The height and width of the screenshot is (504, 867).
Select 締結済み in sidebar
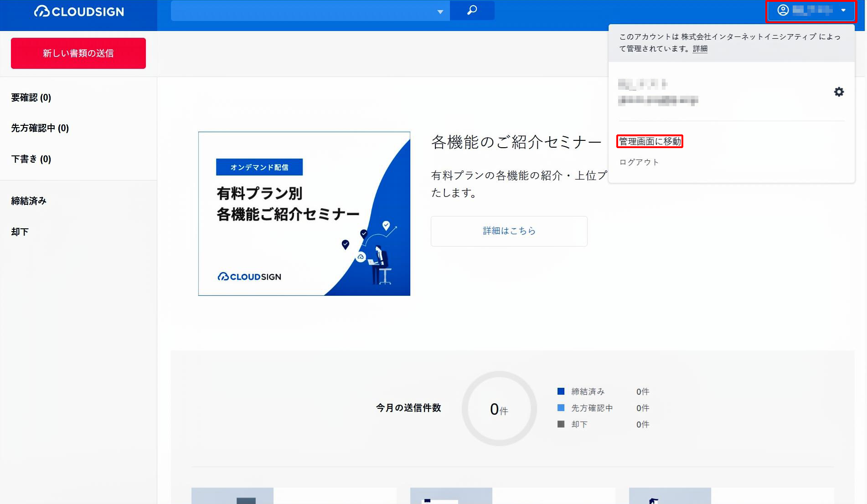[x=29, y=201]
